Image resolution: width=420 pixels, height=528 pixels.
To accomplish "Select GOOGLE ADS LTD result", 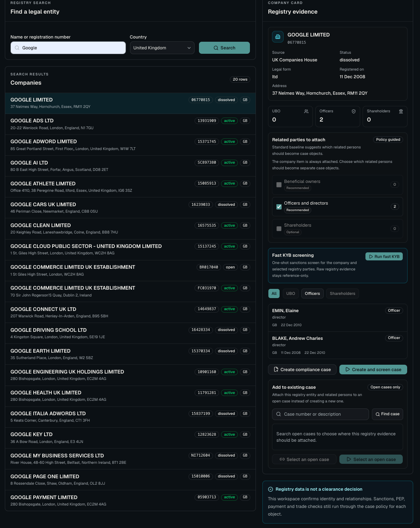I will point(130,124).
